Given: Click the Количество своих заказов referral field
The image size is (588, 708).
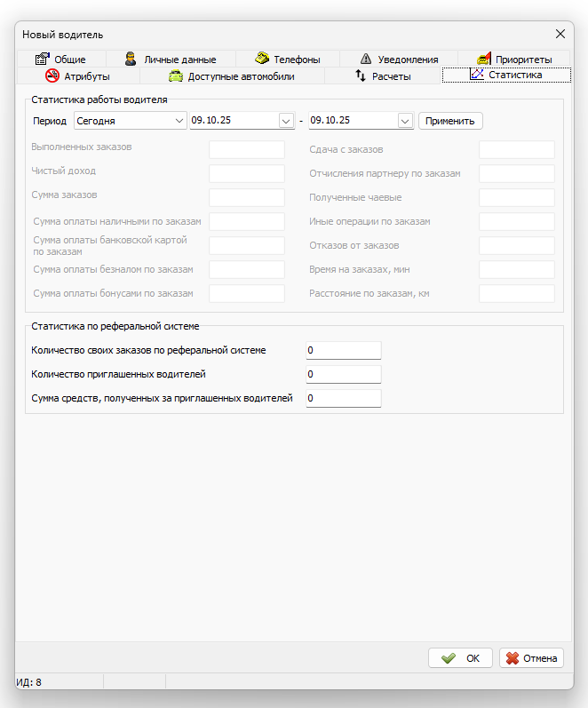Looking at the screenshot, I should [x=343, y=351].
